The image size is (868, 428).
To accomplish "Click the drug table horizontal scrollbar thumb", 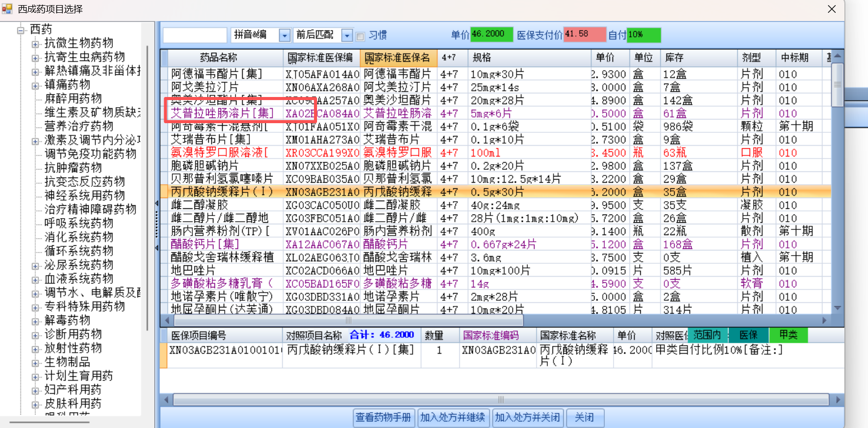I will pyautogui.click(x=348, y=320).
